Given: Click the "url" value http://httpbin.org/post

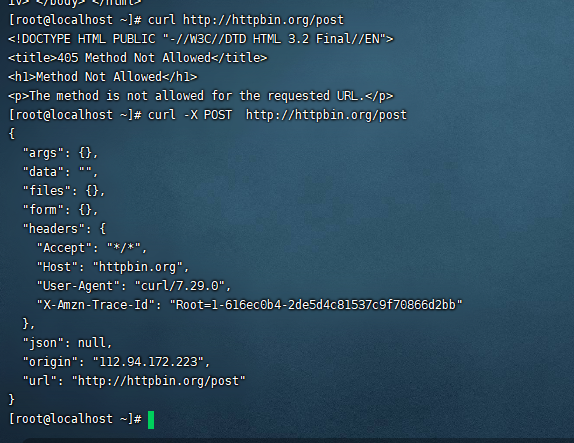Looking at the screenshot, I should point(159,381).
